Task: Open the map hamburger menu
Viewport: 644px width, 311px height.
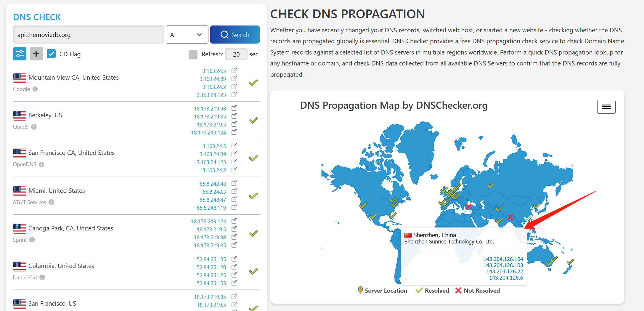Action: point(606,107)
